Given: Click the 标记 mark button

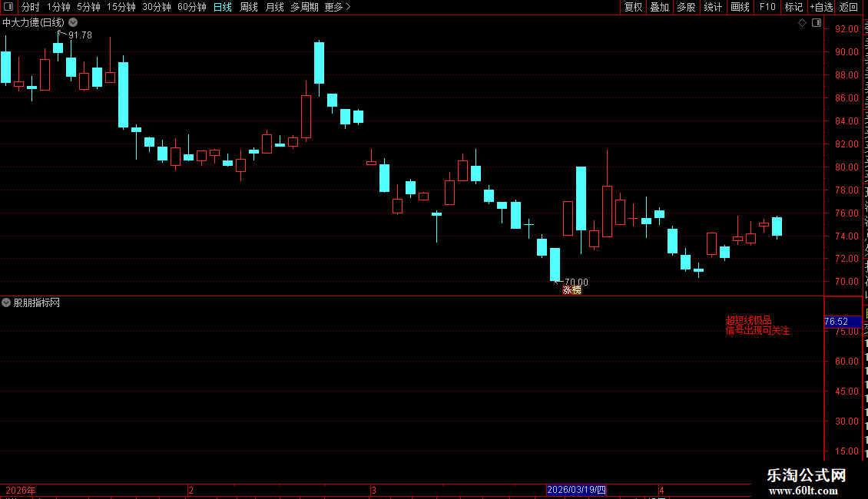Looking at the screenshot, I should click(x=793, y=7).
